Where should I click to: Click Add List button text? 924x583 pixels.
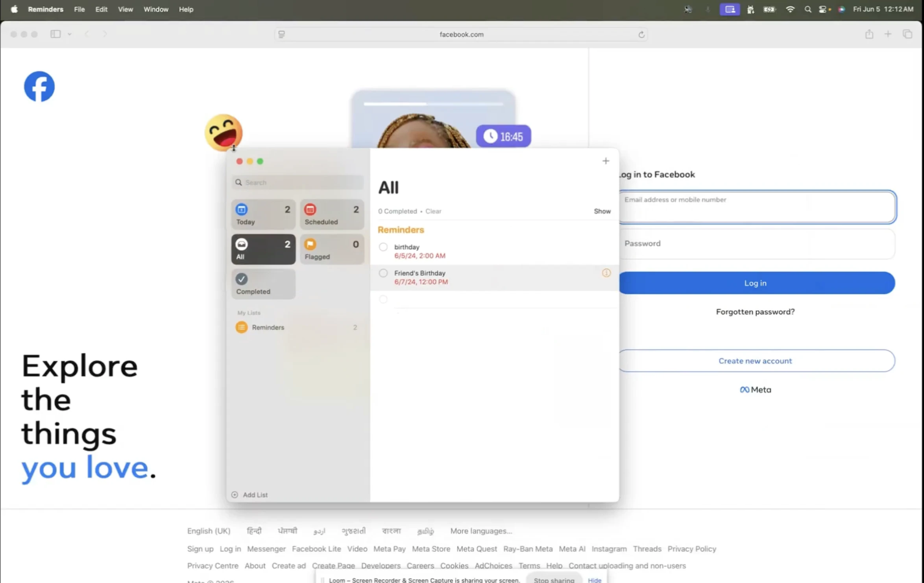(x=255, y=495)
